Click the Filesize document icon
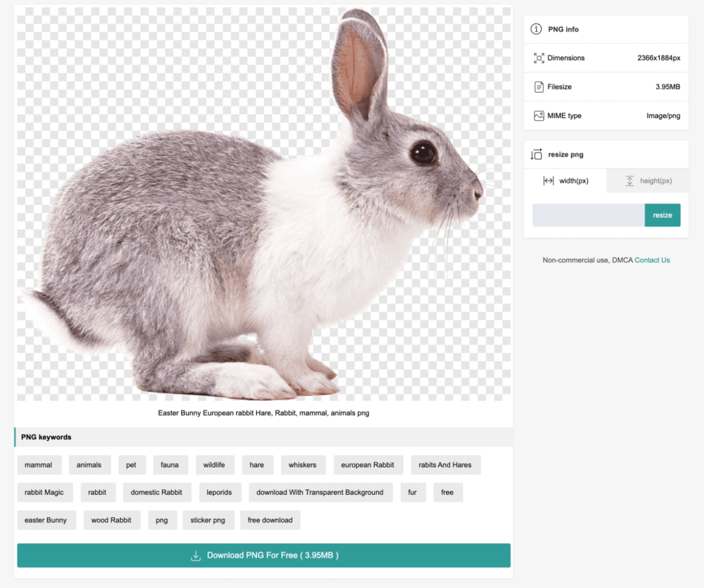Image resolution: width=704 pixels, height=588 pixels. (x=539, y=87)
